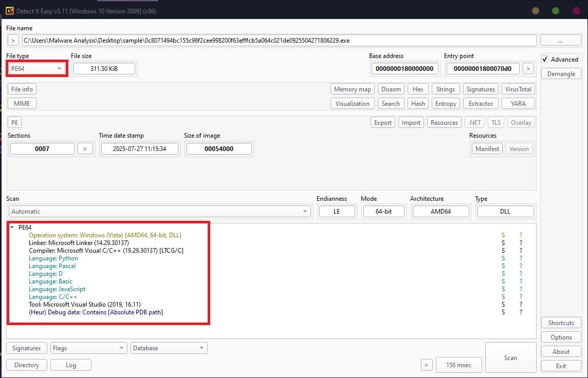This screenshot has height=378, width=588.
Task: Select the Linker: Microsoft Linker row
Action: tap(79, 243)
